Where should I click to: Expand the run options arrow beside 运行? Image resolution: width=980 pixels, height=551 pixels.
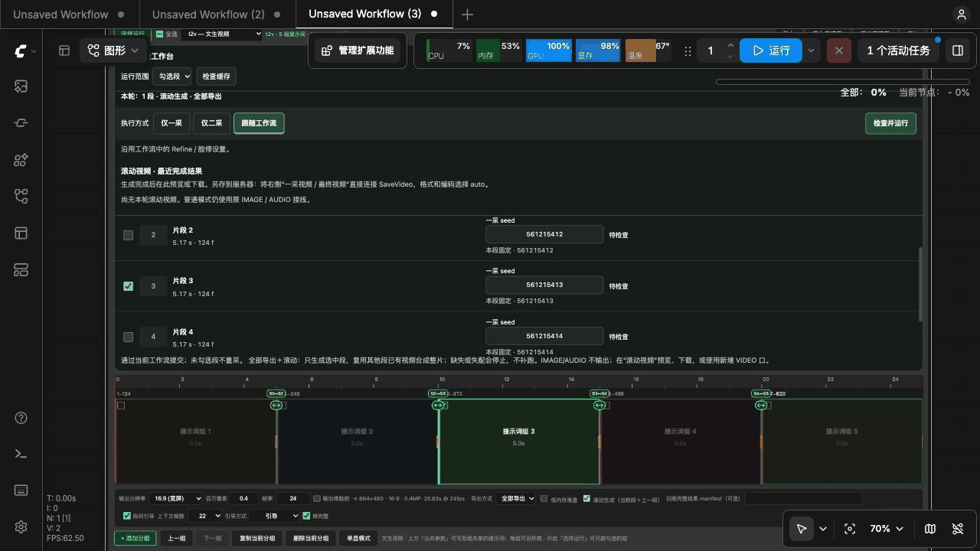click(x=811, y=51)
